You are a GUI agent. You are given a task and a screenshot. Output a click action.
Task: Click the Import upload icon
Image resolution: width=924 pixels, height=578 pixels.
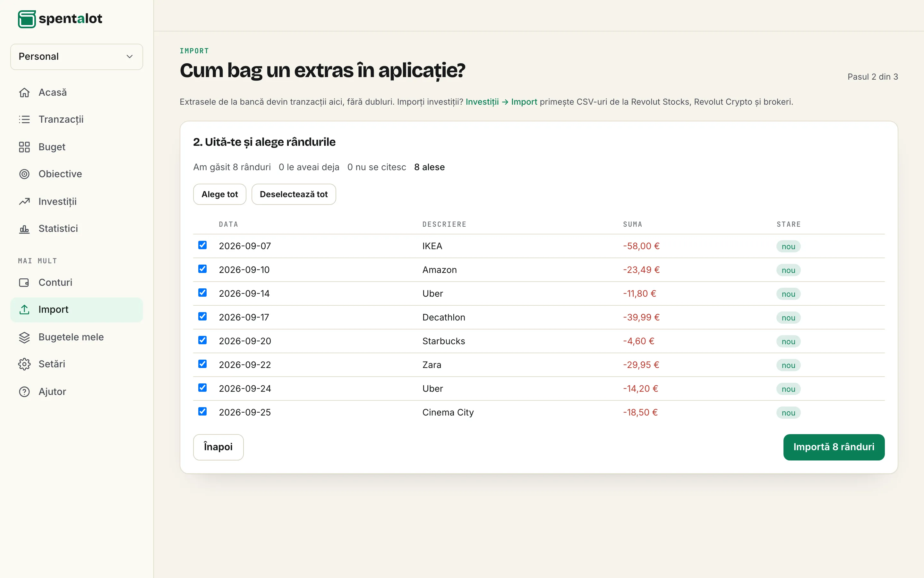pyautogui.click(x=24, y=310)
